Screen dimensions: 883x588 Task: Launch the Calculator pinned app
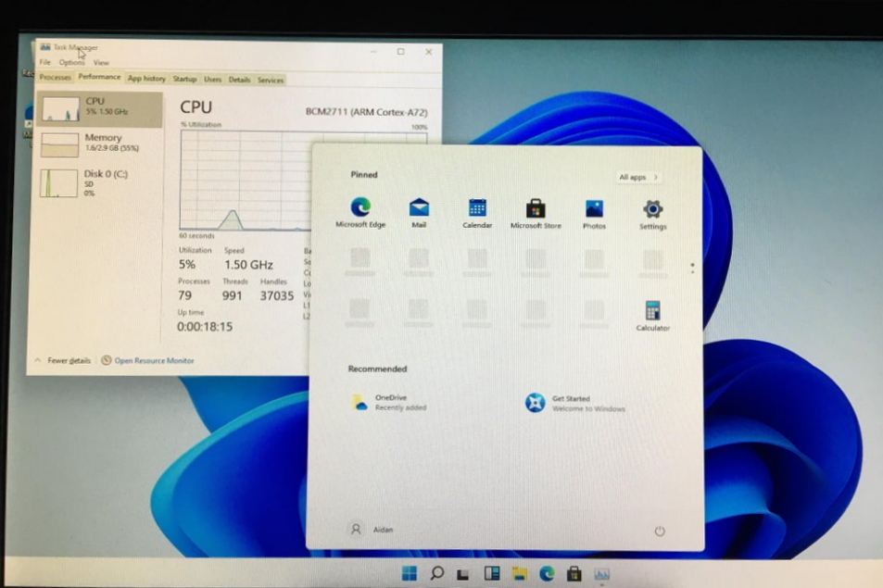coord(652,317)
